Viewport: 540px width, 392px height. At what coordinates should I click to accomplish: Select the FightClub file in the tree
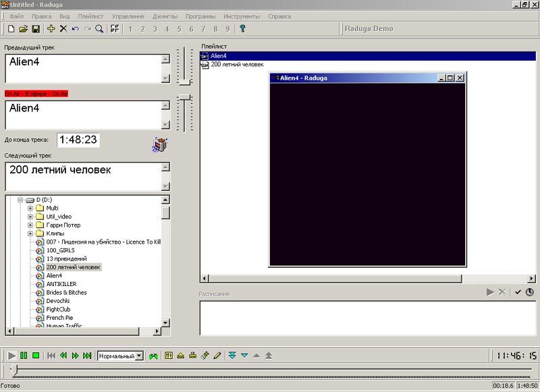58,310
